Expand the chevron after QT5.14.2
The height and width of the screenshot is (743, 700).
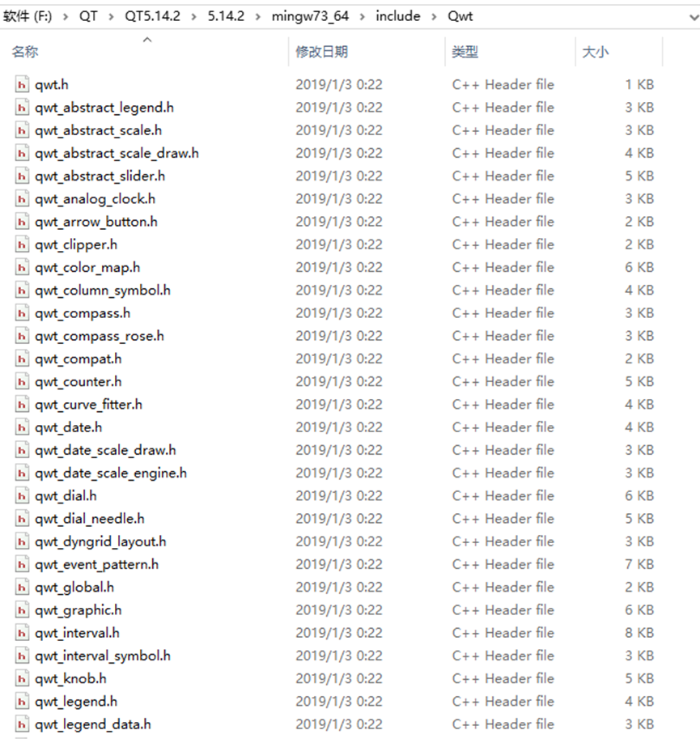[194, 16]
